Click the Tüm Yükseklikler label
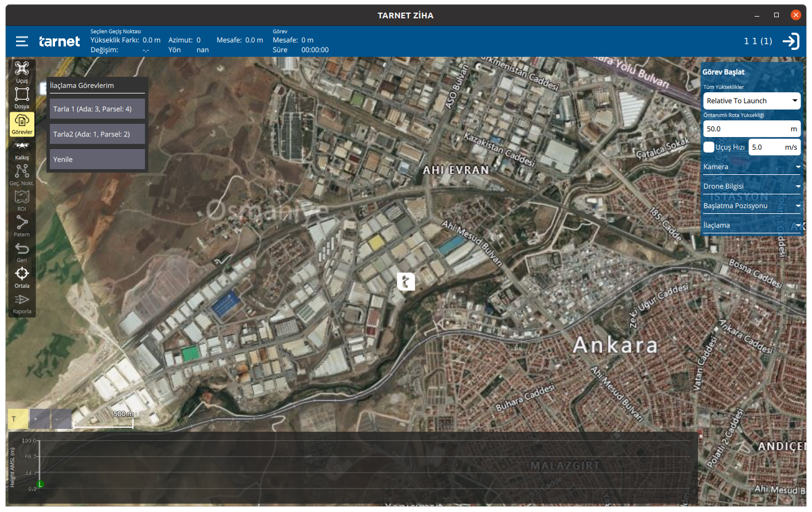The width and height of the screenshot is (812, 512). [x=724, y=87]
